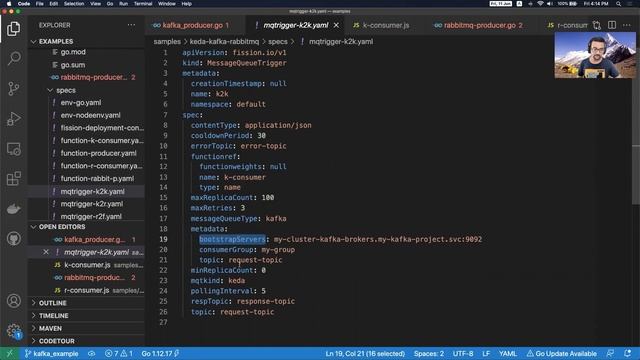Open mqtrigger-k2r.yaml file
The image size is (640, 360).
91,204
